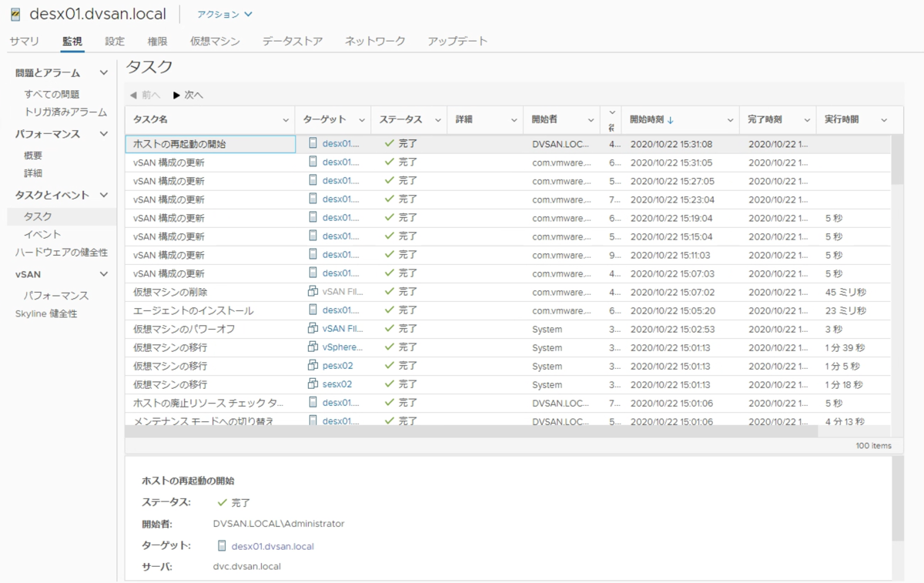Click the 2020/10/22 15:31:05 start time cell
Screen dimensions: 924x583
pos(671,163)
